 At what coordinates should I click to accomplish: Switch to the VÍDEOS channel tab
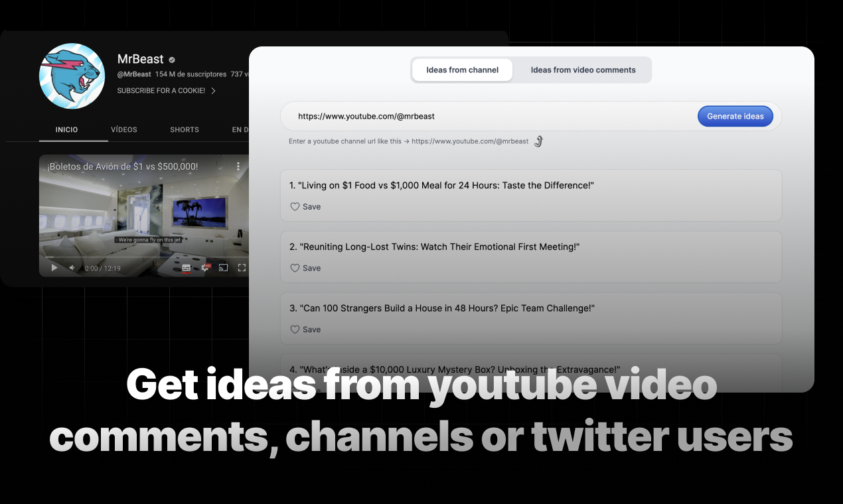(124, 129)
